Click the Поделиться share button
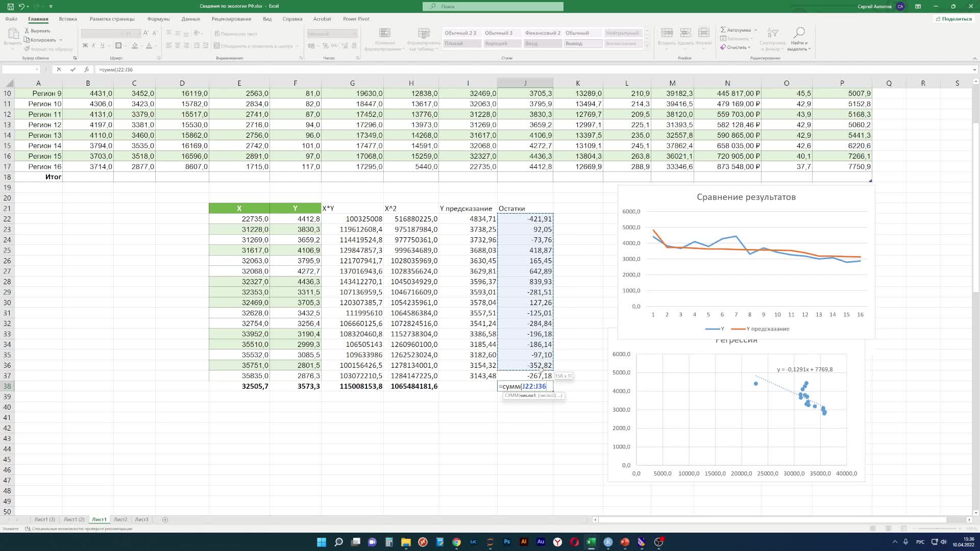The width and height of the screenshot is (980, 551). (953, 19)
